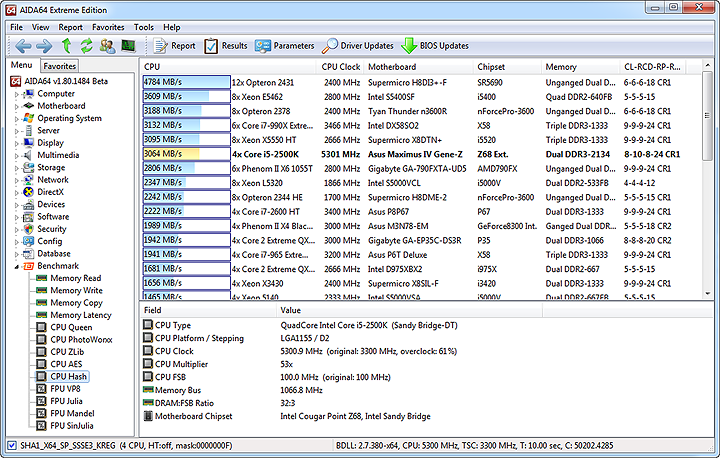The image size is (720, 458).
Task: Open the View menu
Action: (x=40, y=27)
